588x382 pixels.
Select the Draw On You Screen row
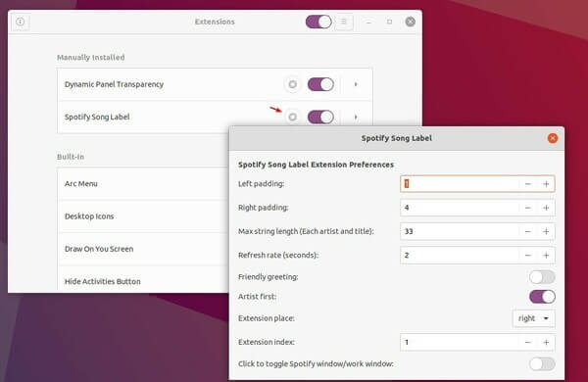point(143,249)
